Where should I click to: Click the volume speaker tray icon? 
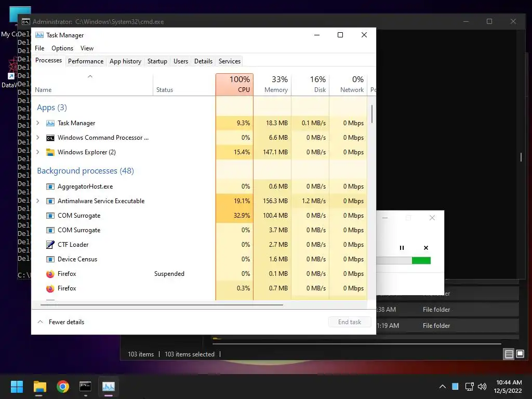tap(482, 387)
